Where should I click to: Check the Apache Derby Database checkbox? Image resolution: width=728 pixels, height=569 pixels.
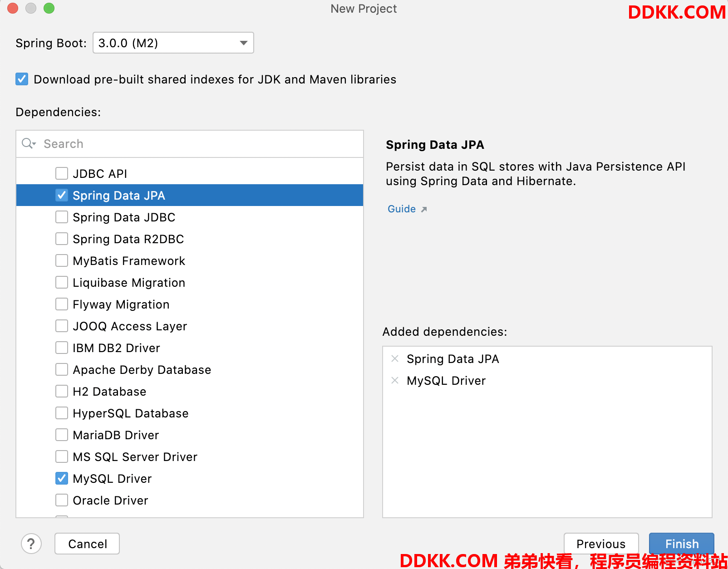62,369
